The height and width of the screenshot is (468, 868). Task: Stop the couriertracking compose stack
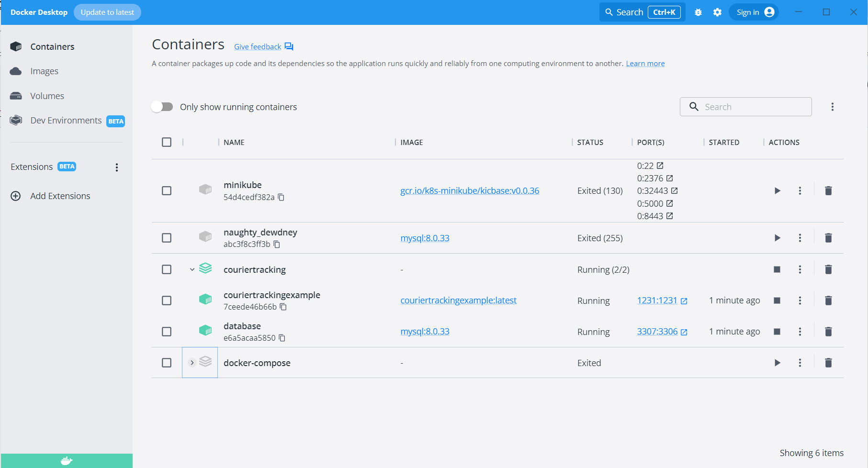click(777, 269)
